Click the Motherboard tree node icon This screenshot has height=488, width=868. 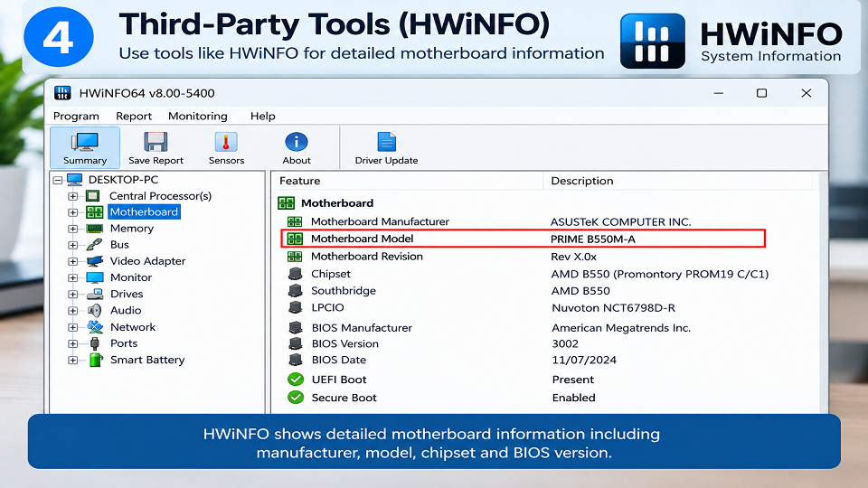tap(94, 211)
